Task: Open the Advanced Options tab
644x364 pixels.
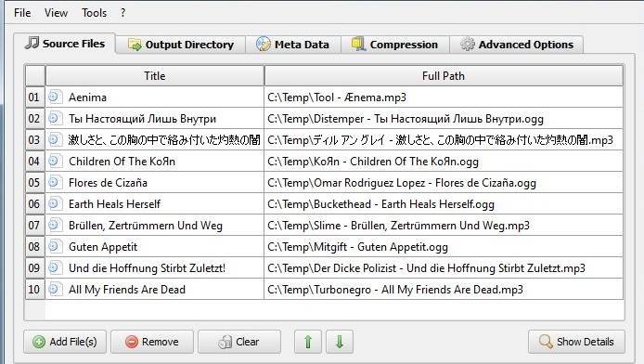Action: point(516,45)
